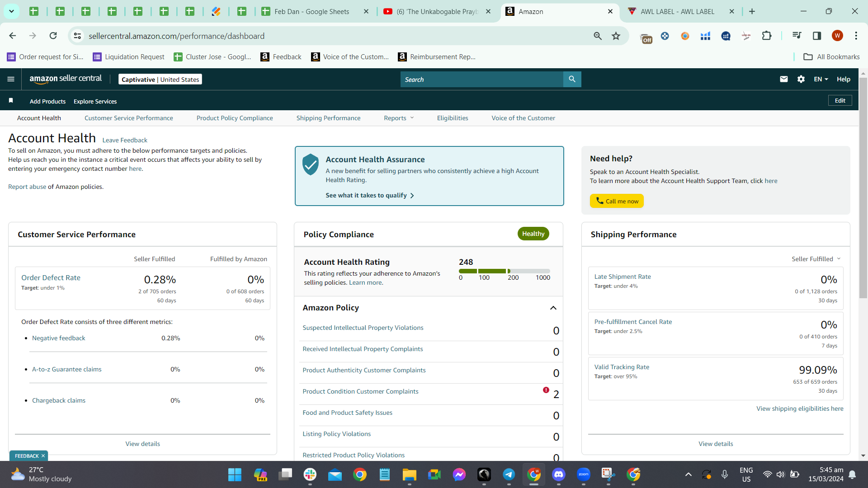This screenshot has width=868, height=488.
Task: Reload the page with the refresh icon
Action: [53, 36]
